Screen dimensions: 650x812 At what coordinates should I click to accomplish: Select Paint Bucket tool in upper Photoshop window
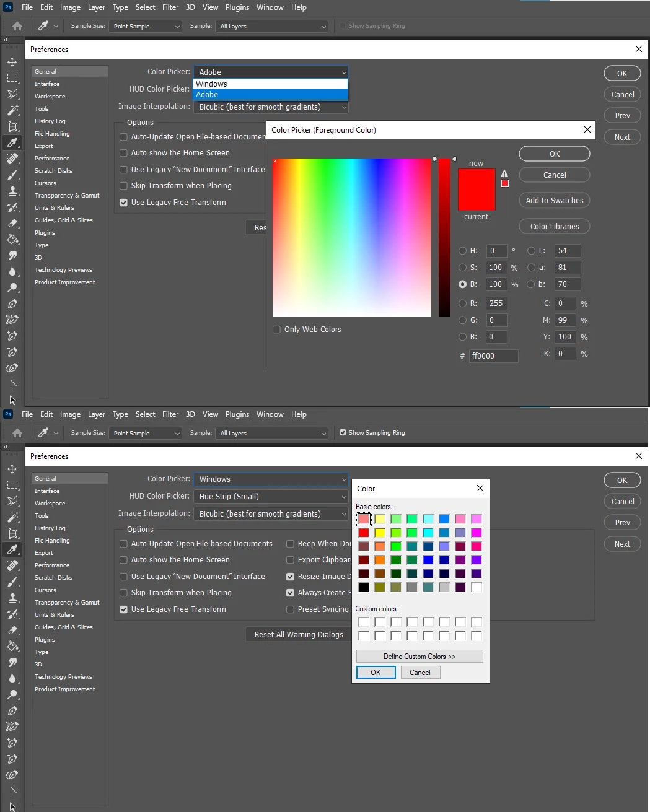tap(12, 239)
